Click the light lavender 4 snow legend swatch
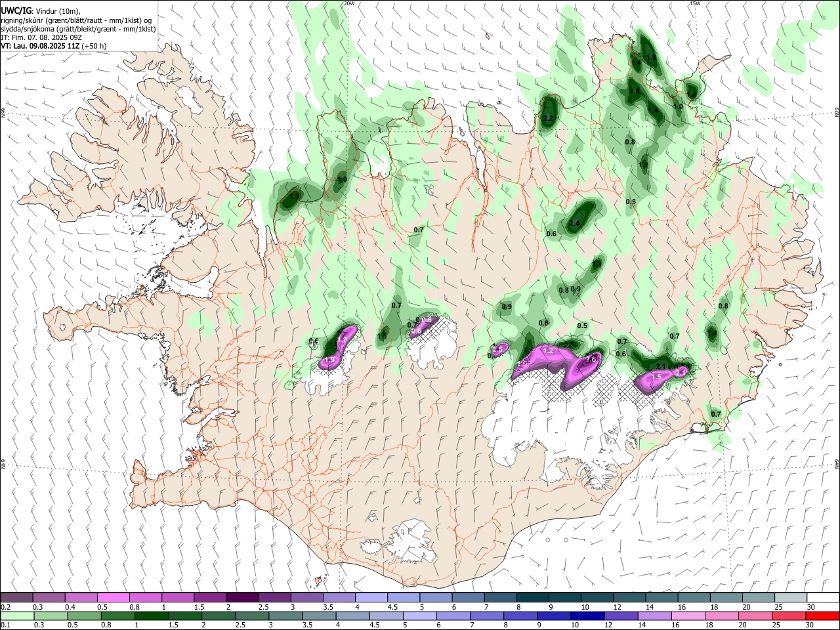The width and height of the screenshot is (840, 630). pyautogui.click(x=371, y=598)
